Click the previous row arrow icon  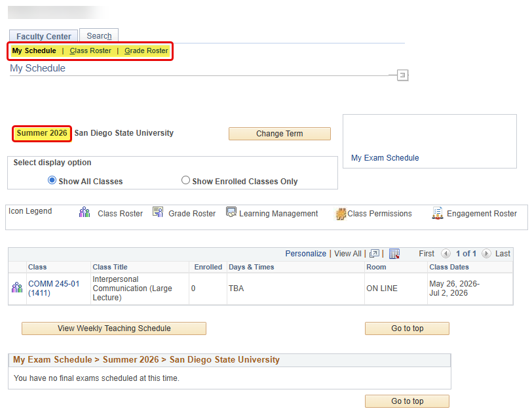[x=446, y=254]
